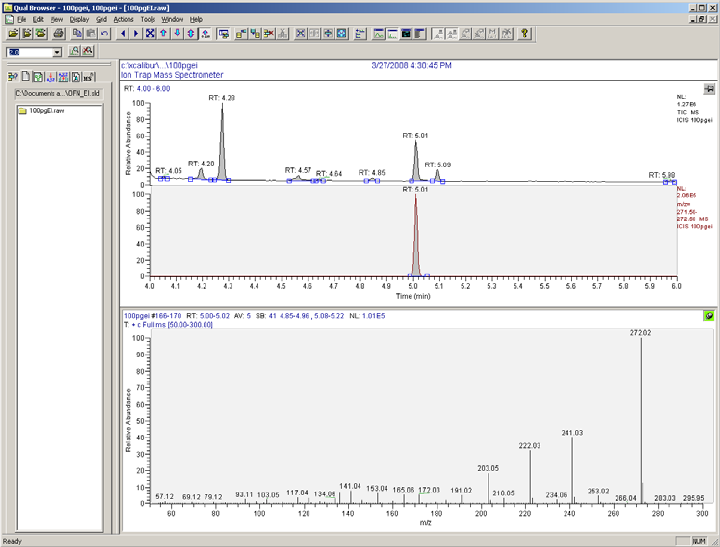This screenshot has width=720, height=547.
Task: Click the Ready status bar text
Action: [12, 541]
